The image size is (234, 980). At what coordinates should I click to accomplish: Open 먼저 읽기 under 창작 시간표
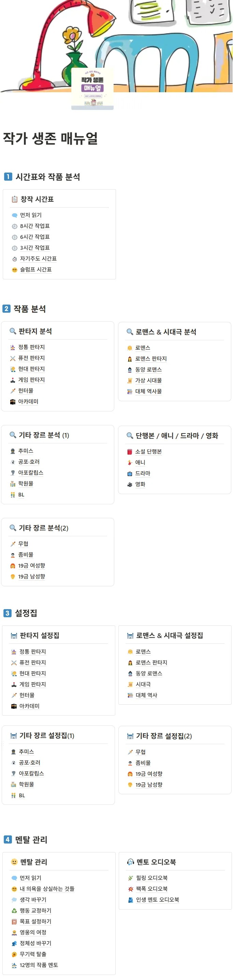[31, 215]
